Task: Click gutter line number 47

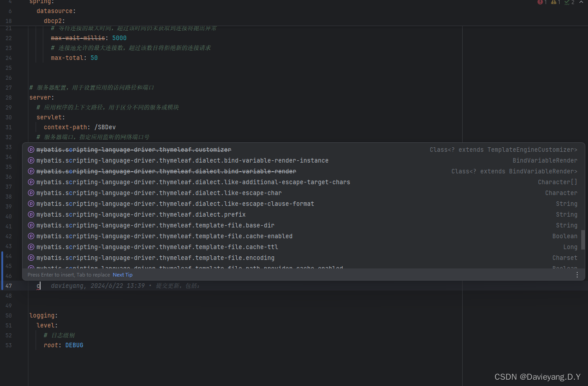Action: [9, 286]
